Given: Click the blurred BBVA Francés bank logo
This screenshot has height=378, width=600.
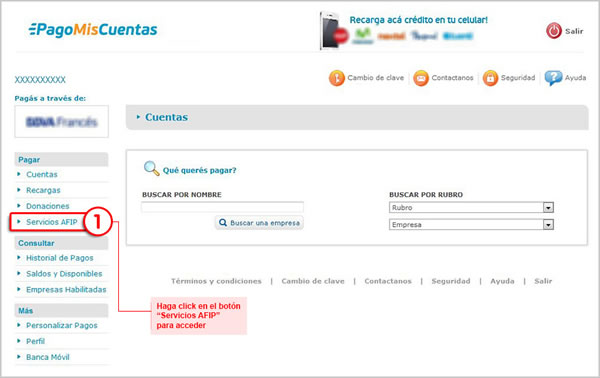Looking at the screenshot, I should pos(62,122).
